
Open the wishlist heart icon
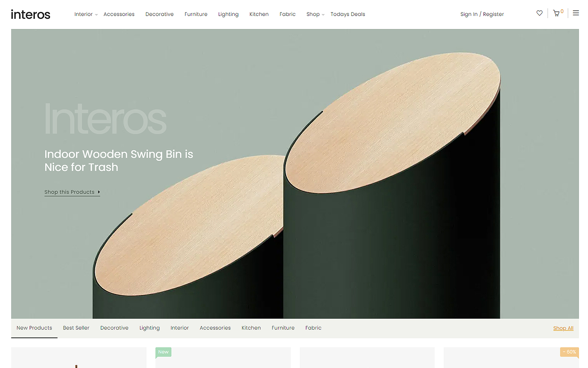539,13
